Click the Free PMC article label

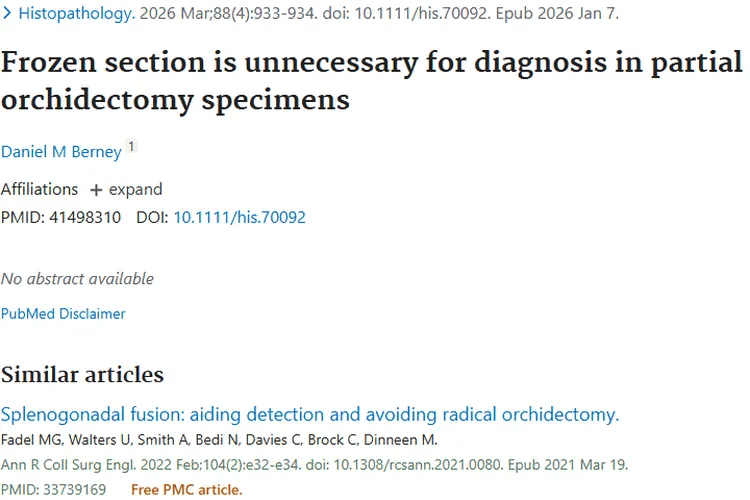pos(186,489)
